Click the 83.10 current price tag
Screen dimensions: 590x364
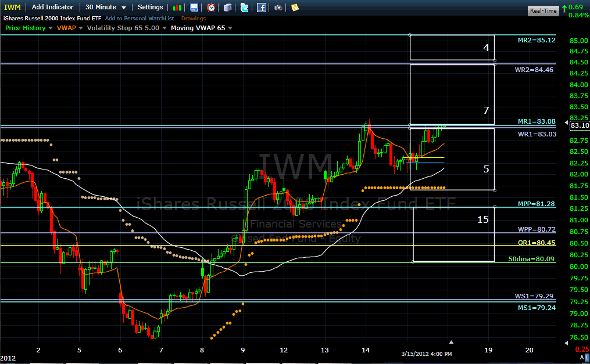(x=580, y=125)
